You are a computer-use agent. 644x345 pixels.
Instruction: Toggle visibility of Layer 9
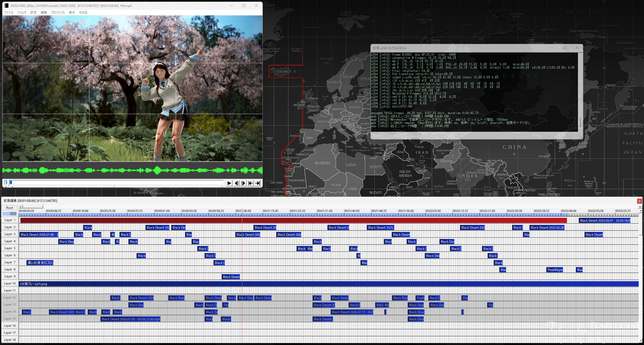tap(10, 277)
